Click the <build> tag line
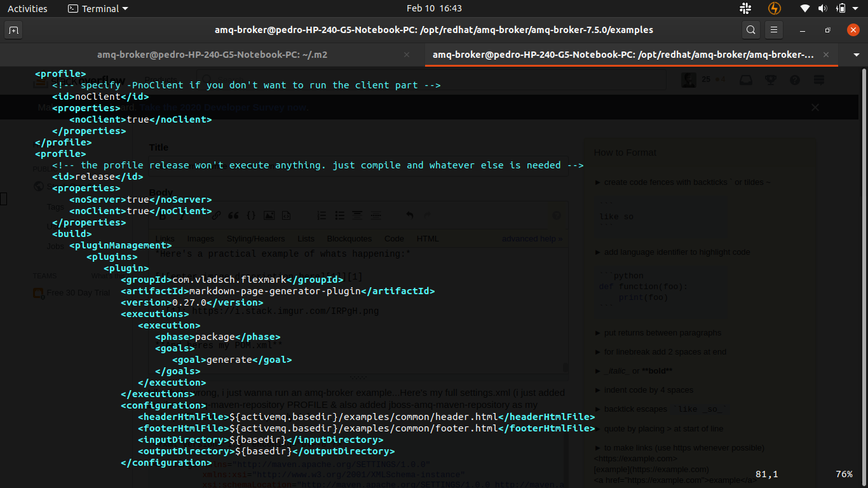Viewport: 868px width, 488px height. (x=72, y=234)
